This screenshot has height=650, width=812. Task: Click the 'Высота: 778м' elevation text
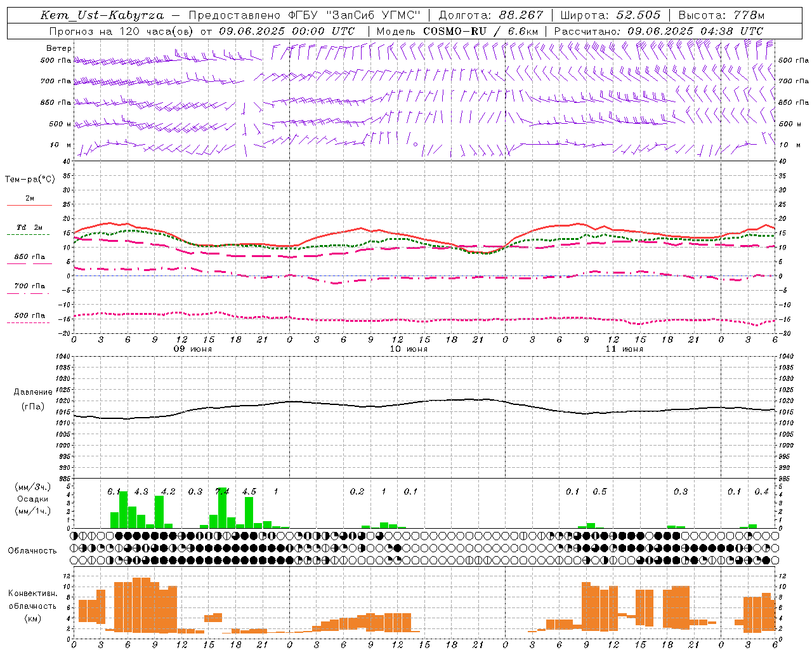[721, 15]
